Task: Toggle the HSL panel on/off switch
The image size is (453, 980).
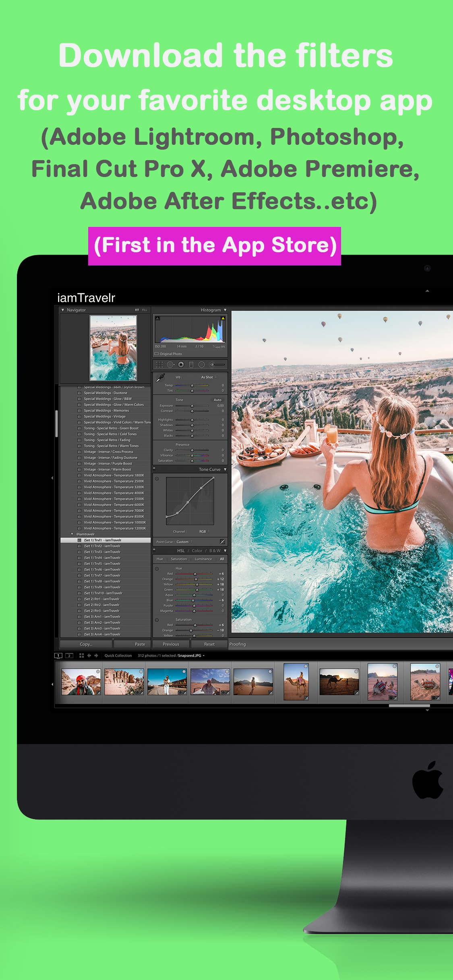Action: click(x=154, y=550)
